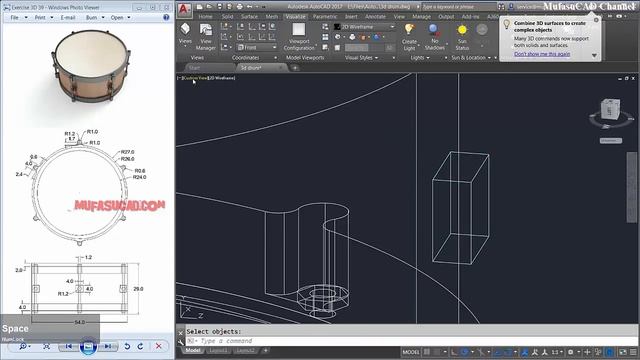This screenshot has width=640, height=360.
Task: Click Photo Viewer zoom magnifier button
Action: [x=23, y=346]
